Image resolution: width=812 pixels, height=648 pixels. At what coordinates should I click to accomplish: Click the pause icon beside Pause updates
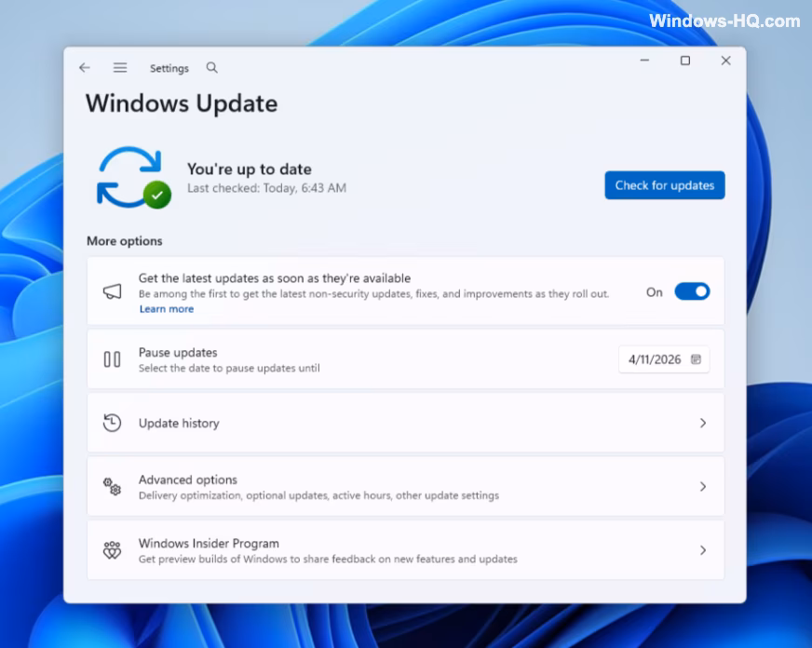coord(113,359)
